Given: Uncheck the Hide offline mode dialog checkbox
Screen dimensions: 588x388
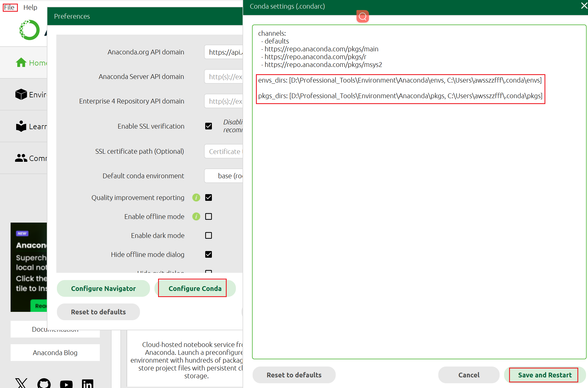Looking at the screenshot, I should [209, 254].
